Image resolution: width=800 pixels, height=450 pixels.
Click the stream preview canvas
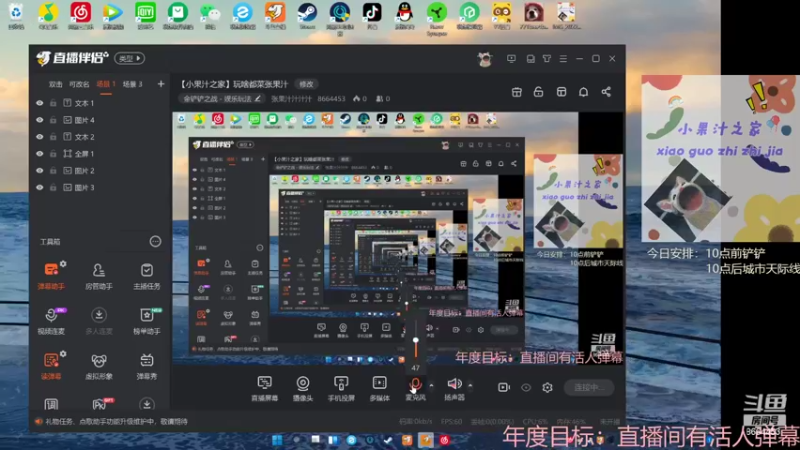398,238
